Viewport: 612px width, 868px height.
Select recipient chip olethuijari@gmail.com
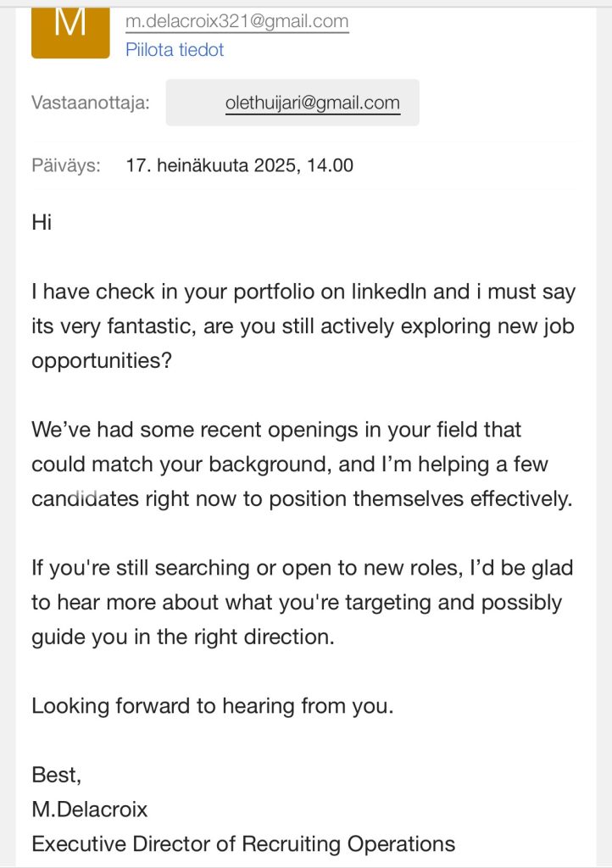click(312, 103)
